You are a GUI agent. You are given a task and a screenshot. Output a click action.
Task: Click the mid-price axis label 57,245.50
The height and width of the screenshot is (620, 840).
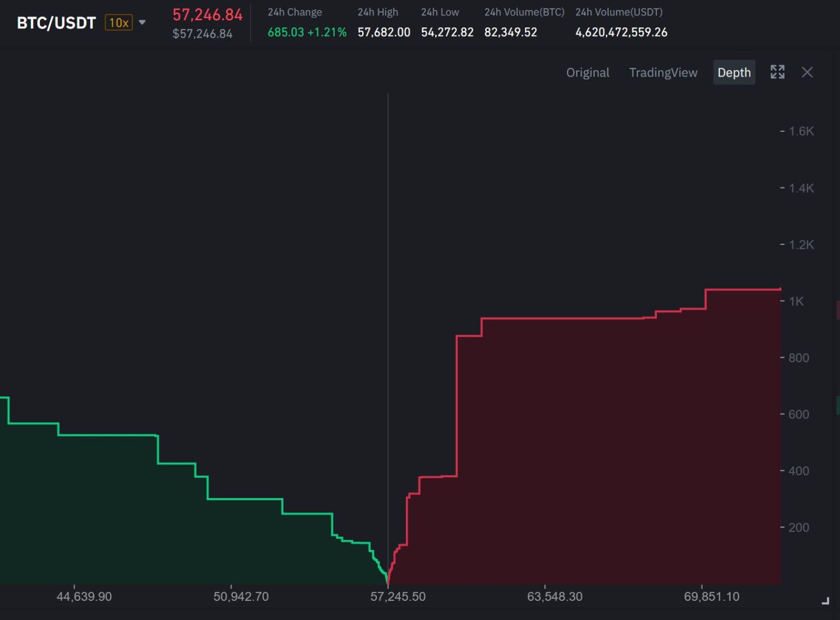(x=399, y=596)
